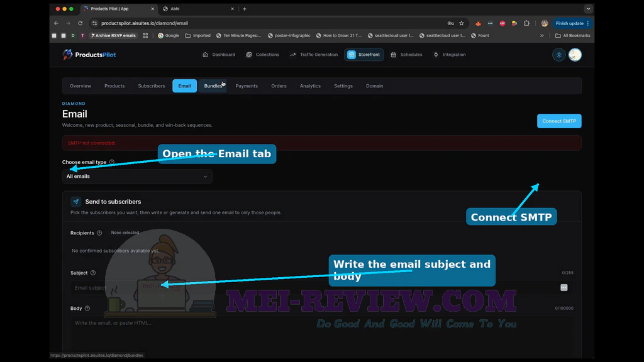Open the Dashboard nav item
Screen dimensions: 644x362
[219, 55]
